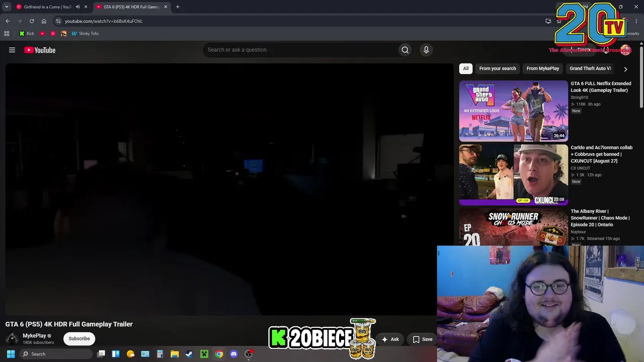Select the From MykePlay chip
The height and width of the screenshot is (362, 644).
coord(543,68)
